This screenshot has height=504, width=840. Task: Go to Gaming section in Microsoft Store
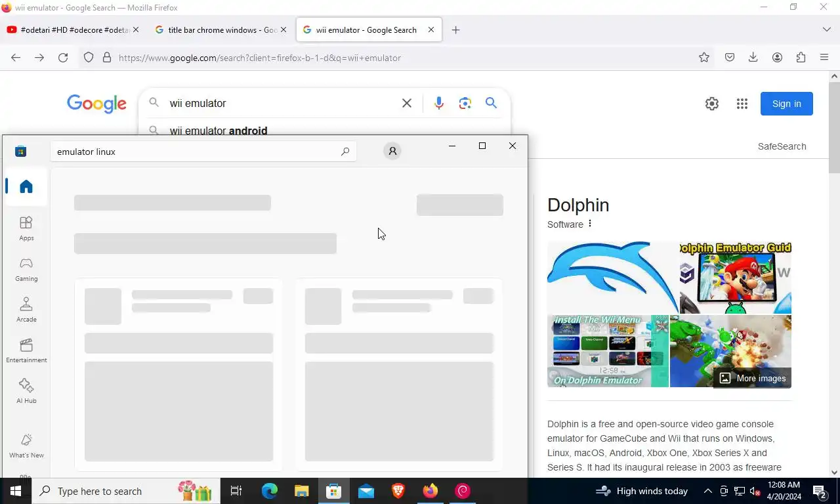coord(26,269)
